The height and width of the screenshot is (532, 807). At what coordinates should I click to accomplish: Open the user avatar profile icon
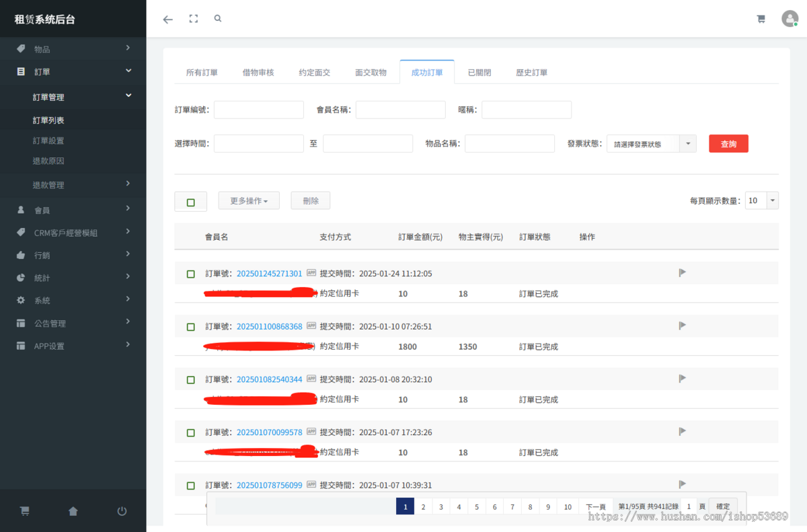point(790,19)
